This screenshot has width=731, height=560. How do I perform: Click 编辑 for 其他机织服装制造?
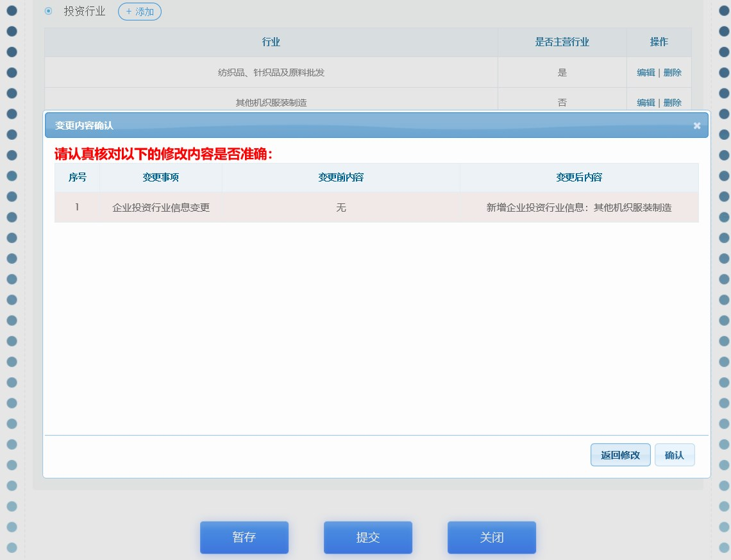[646, 103]
